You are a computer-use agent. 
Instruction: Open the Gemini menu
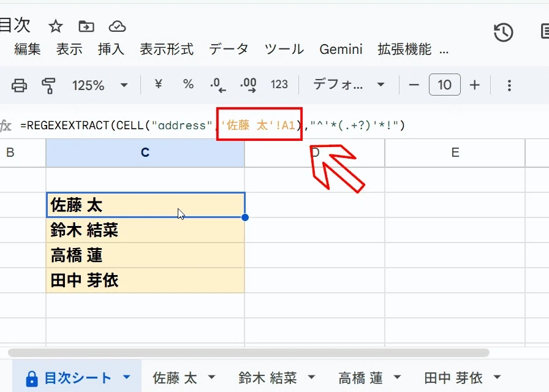[x=341, y=49]
